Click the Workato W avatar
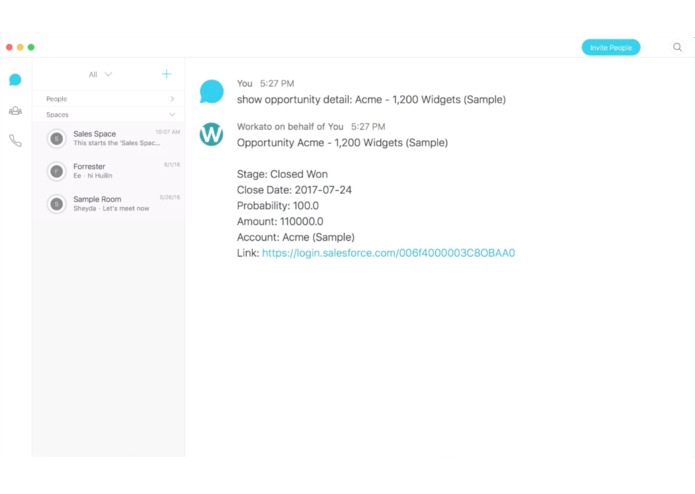 click(x=211, y=134)
